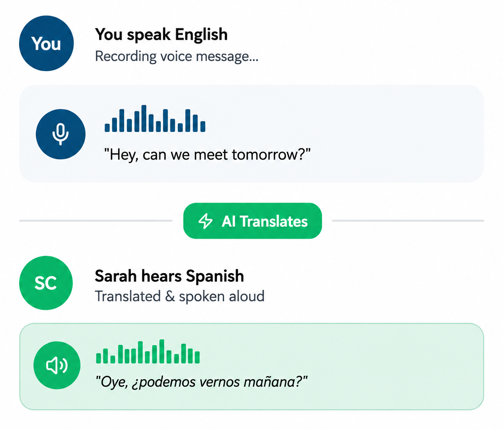Select the Spanish translation text "Oye, ¿podemos vernos mañana?"
The width and height of the screenshot is (504, 429).
pos(202,382)
